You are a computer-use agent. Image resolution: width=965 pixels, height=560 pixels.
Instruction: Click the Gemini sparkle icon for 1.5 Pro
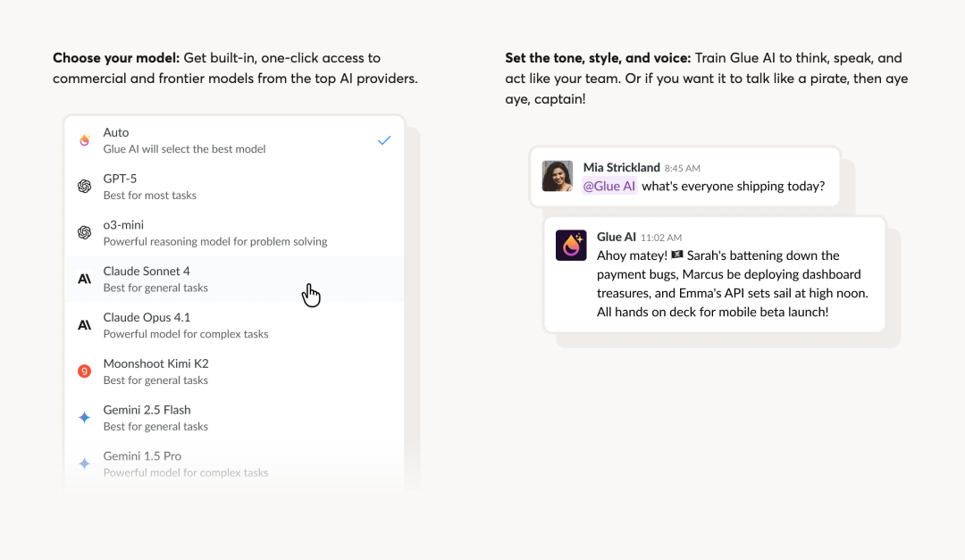click(85, 464)
